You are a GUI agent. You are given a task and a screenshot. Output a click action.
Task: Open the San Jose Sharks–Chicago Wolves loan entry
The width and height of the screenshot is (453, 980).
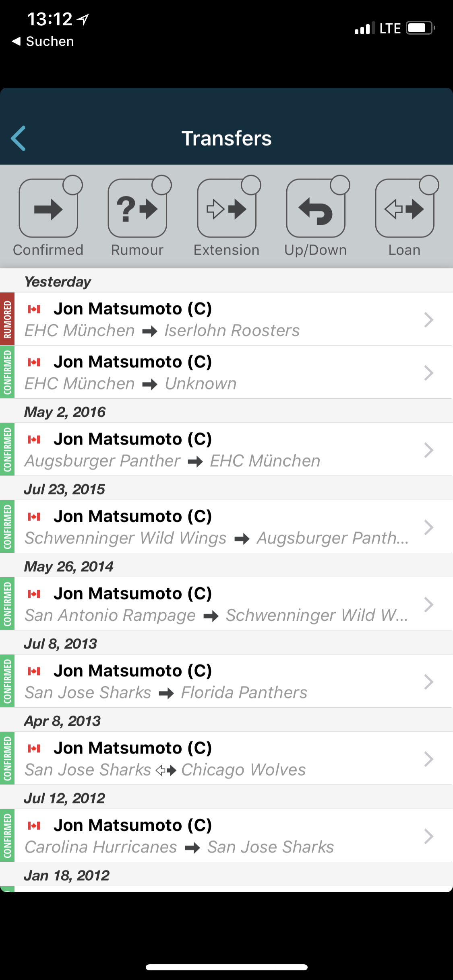tap(217, 759)
